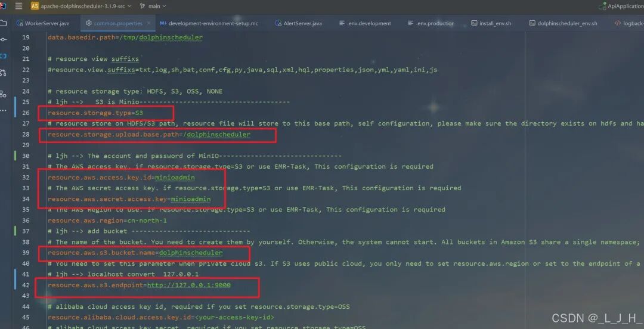Open the apache-dolphinscheduler-3.1.9-src project dropdown
Image resolution: width=644 pixels, height=329 pixels.
86,6
